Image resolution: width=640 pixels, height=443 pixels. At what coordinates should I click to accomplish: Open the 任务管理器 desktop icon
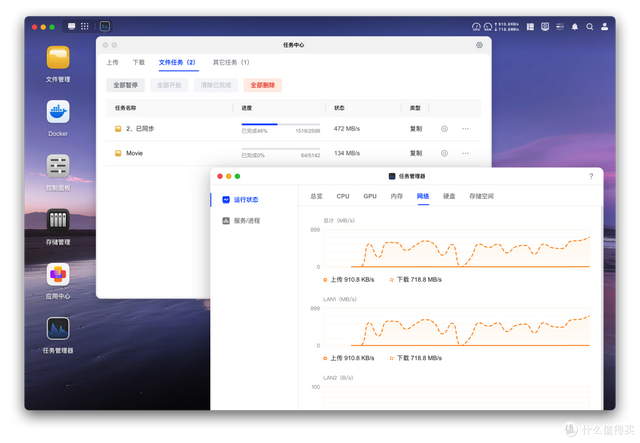click(x=58, y=329)
